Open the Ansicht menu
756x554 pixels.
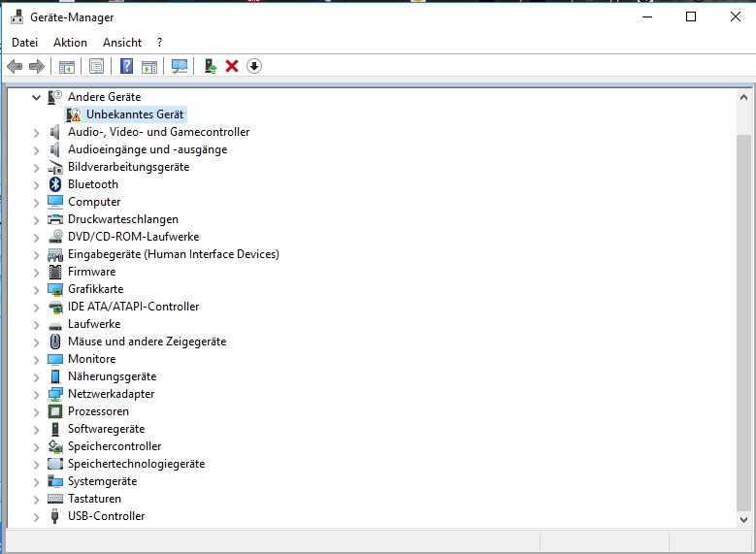pyautogui.click(x=122, y=43)
